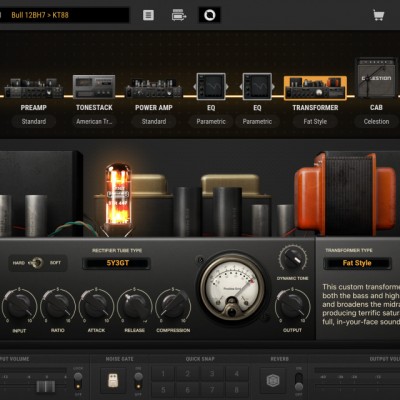Viewport: 400px width, 400px height.
Task: Open the first EQ Parametric dropdown
Action: 211,121
